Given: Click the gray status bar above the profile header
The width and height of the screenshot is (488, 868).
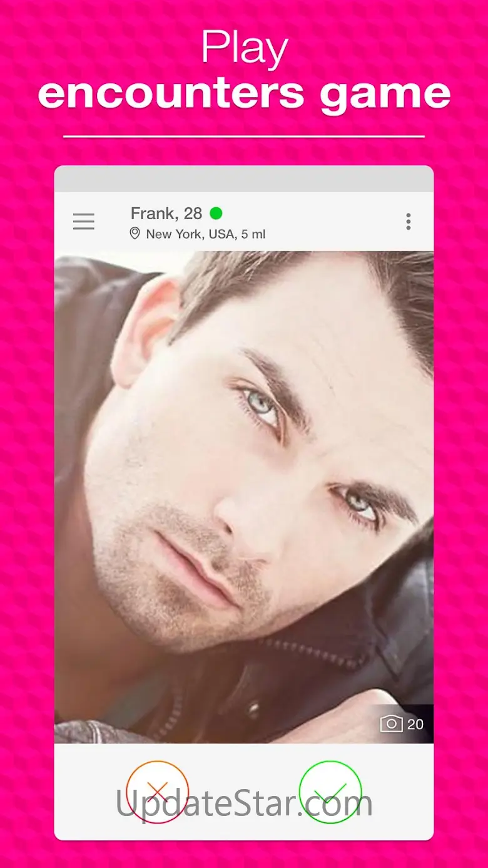Looking at the screenshot, I should [x=244, y=178].
